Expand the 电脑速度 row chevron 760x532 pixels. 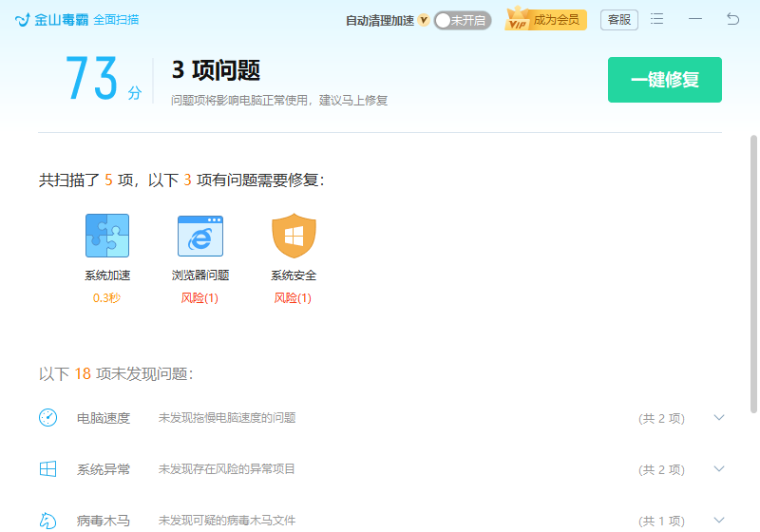coord(719,418)
